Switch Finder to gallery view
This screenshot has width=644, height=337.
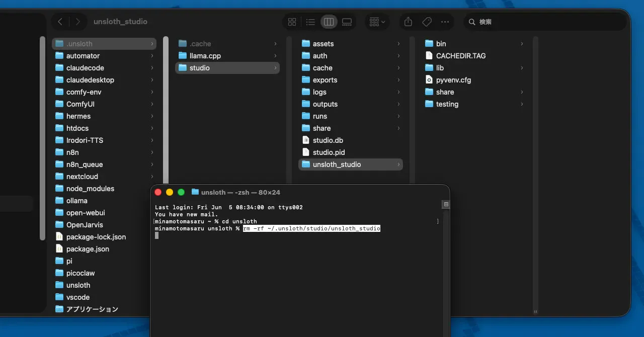(x=347, y=22)
